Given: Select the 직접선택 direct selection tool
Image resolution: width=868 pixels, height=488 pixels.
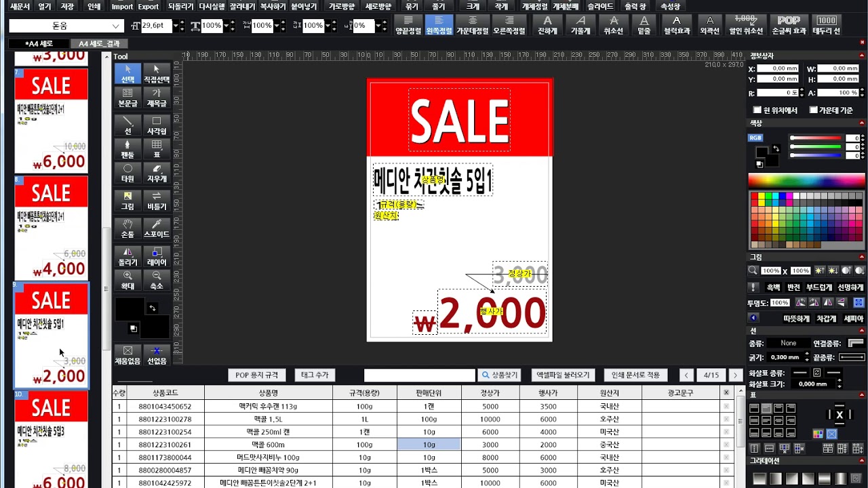Looking at the screenshot, I should click(157, 73).
